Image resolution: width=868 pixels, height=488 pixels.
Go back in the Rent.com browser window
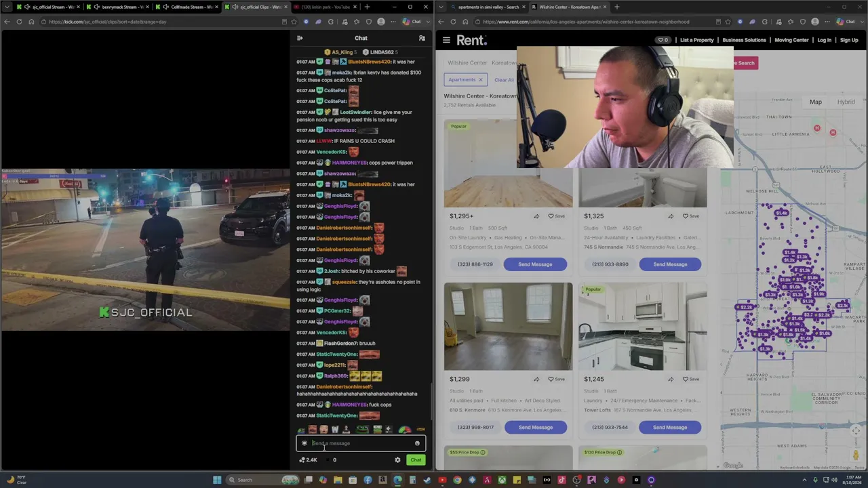[x=441, y=22]
